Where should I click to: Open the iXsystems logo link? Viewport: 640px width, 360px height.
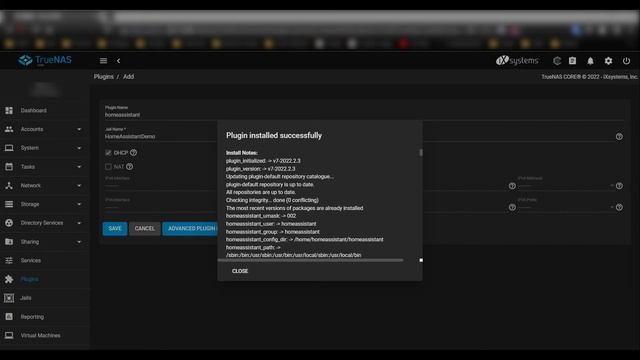point(517,61)
